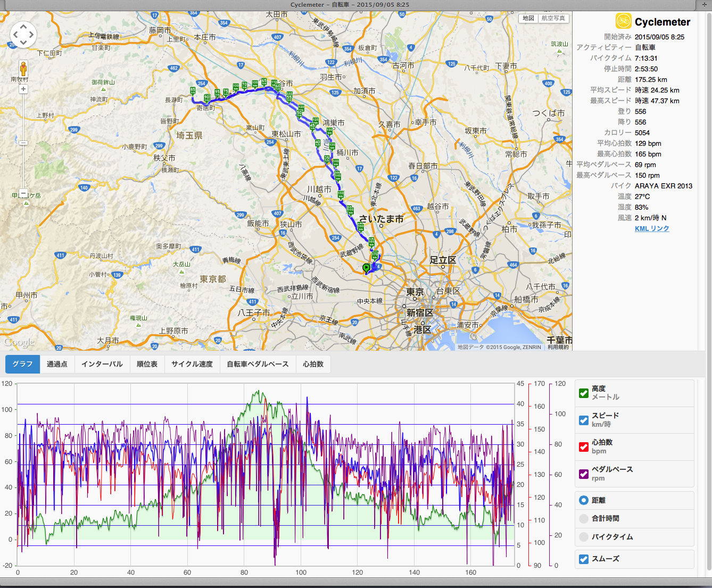
Task: Click the 160 km route marker
Action: (x=361, y=227)
